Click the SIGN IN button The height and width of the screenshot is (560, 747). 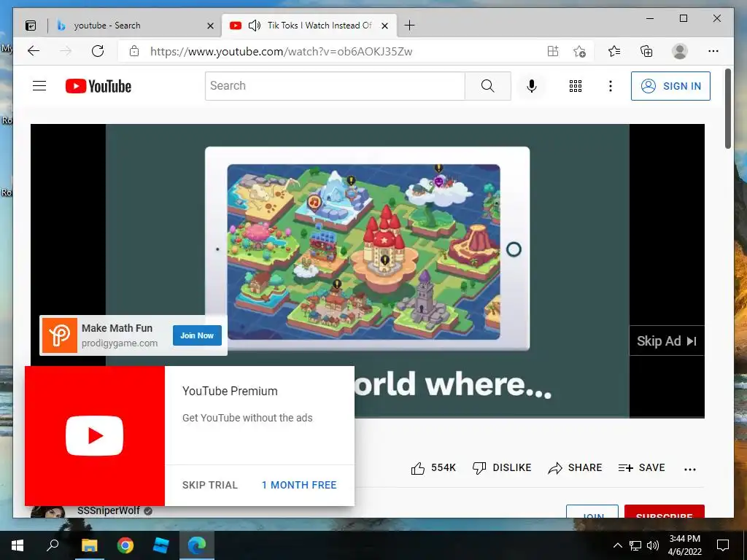click(x=670, y=86)
